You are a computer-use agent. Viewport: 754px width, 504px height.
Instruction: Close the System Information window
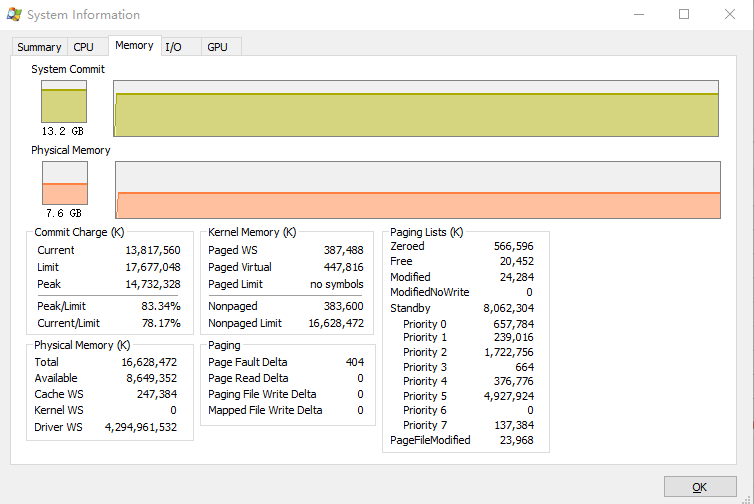click(730, 15)
